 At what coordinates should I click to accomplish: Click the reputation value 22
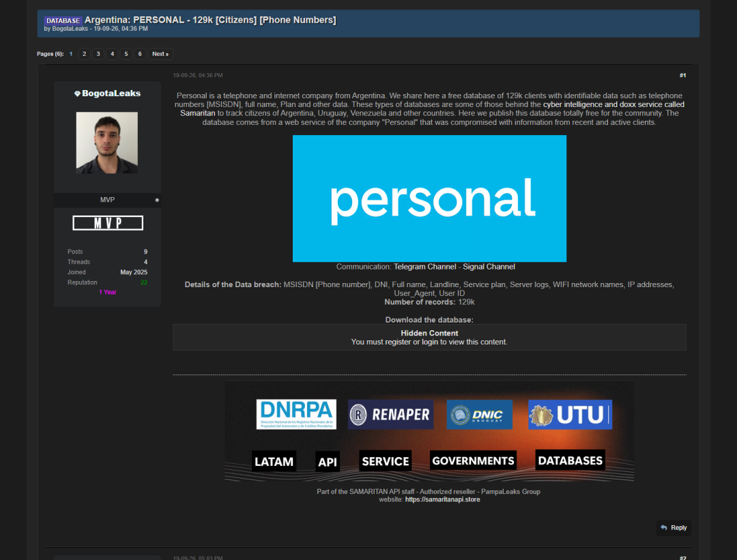[x=144, y=282]
